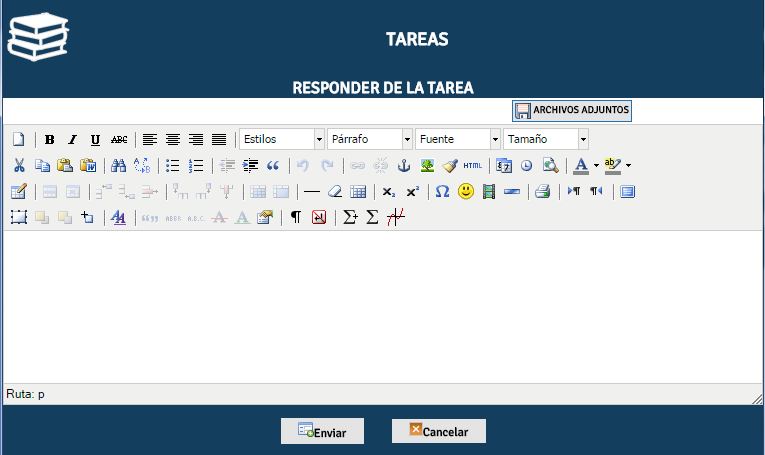The image size is (765, 455).
Task: Insert the current date
Action: [503, 165]
